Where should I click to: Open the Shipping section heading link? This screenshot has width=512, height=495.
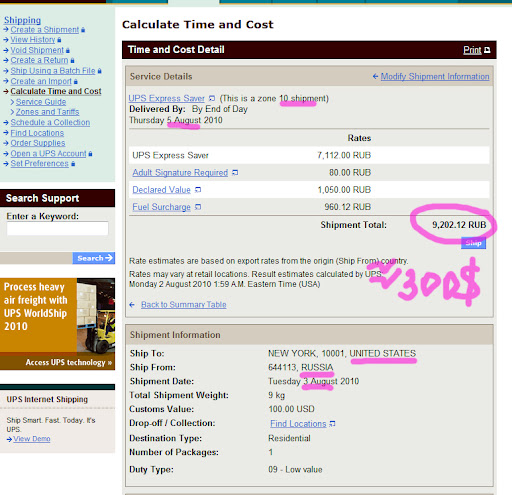pyautogui.click(x=22, y=20)
